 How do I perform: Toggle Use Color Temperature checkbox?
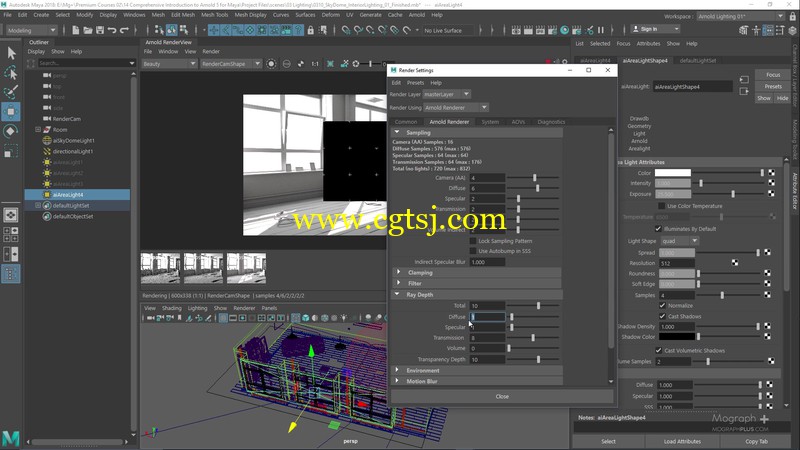click(x=661, y=206)
